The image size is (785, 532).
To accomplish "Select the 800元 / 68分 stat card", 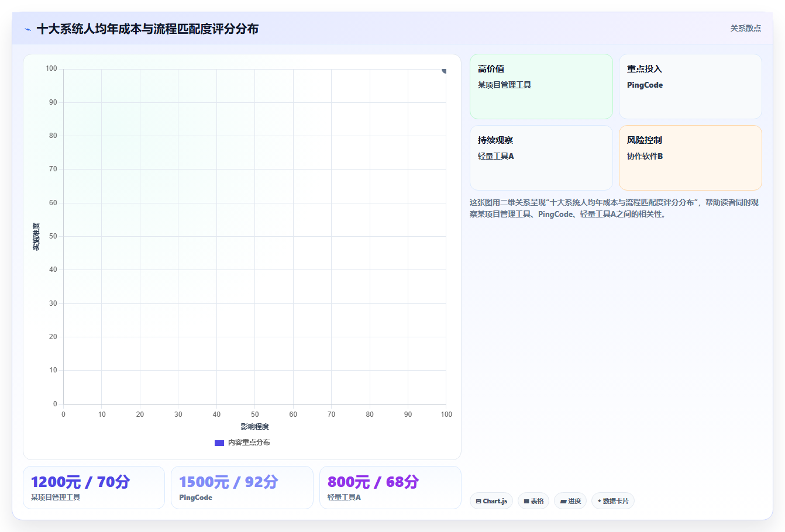I will coord(390,488).
